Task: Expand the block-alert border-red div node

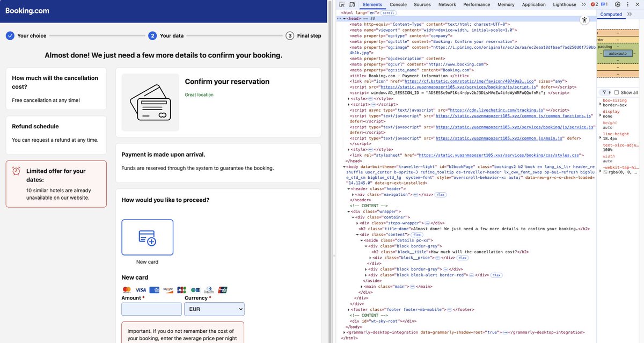Action: pos(366,275)
